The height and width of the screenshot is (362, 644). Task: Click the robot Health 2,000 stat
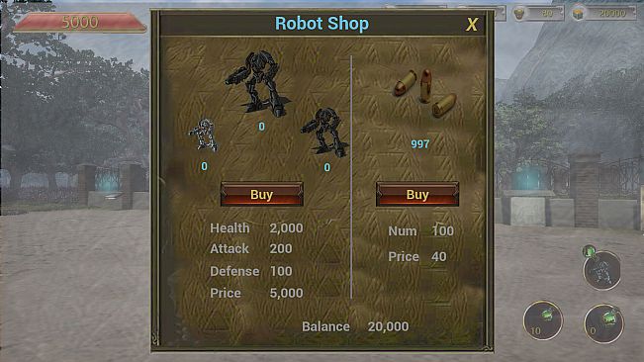[256, 228]
